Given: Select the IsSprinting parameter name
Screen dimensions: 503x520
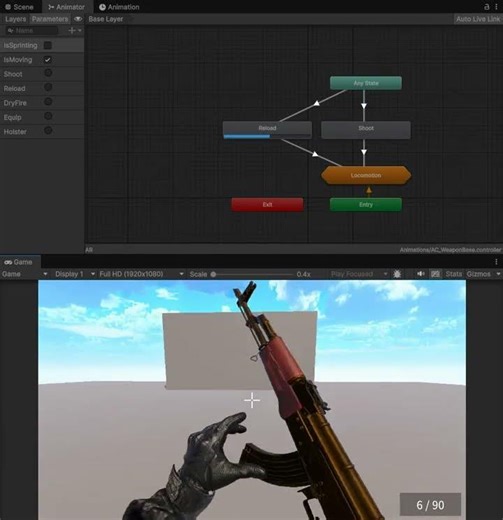Looking at the screenshot, I should (x=20, y=45).
